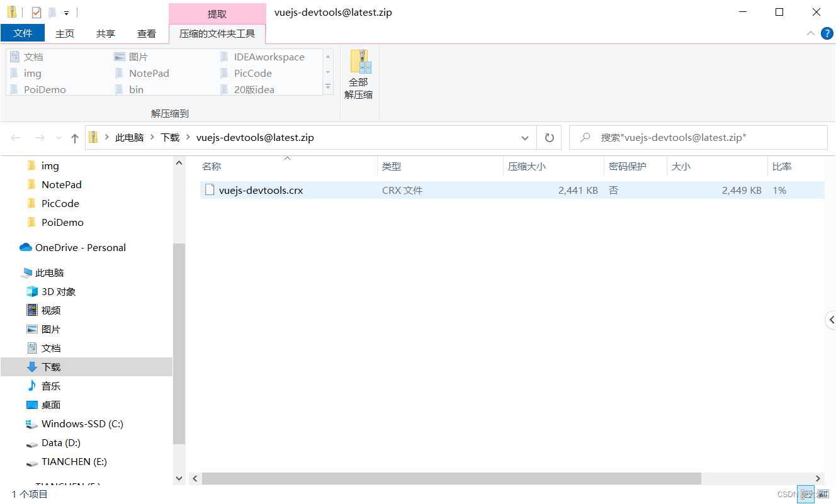
Task: Switch to the 查看 ribbon tab
Action: 147,34
